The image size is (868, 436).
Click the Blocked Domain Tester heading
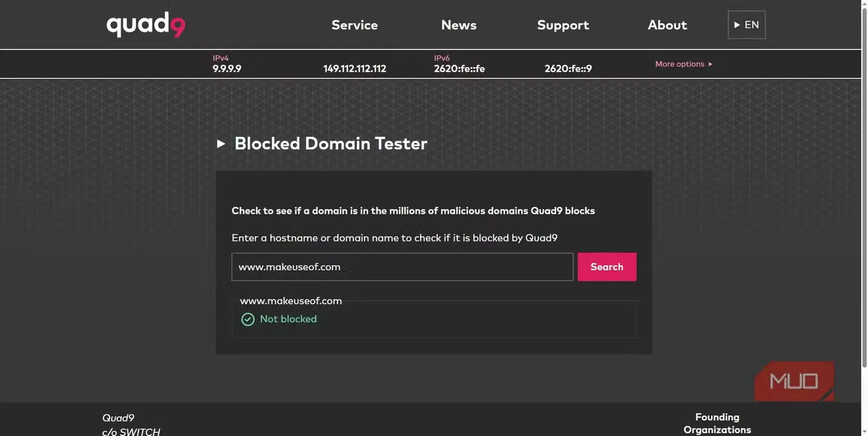[331, 143]
